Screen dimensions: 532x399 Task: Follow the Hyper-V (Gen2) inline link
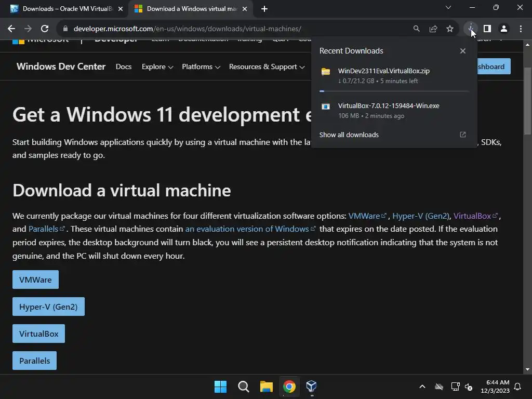[x=421, y=216]
